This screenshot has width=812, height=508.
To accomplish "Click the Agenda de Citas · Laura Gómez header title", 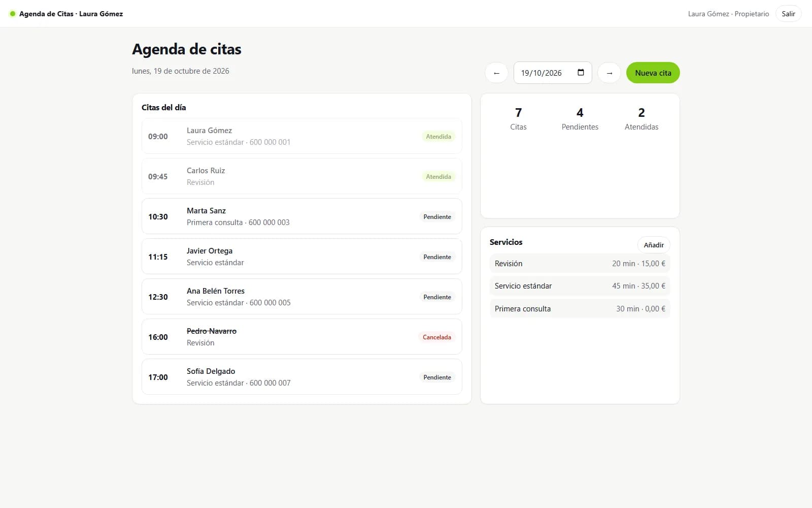I will 71,14.
